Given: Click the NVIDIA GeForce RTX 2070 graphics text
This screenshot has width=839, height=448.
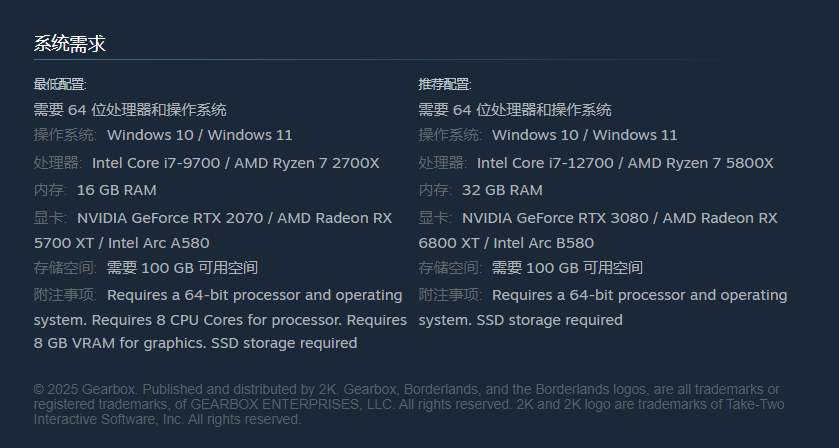Looking at the screenshot, I should point(172,218).
